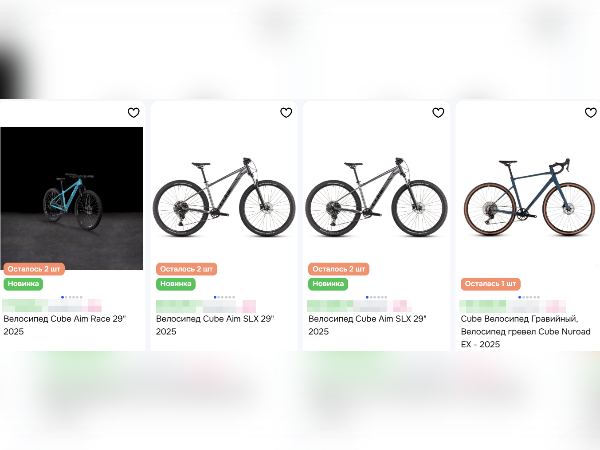The height and width of the screenshot is (450, 600).
Task: Open the blue Cube Aim Race bike photo
Action: 72,197
